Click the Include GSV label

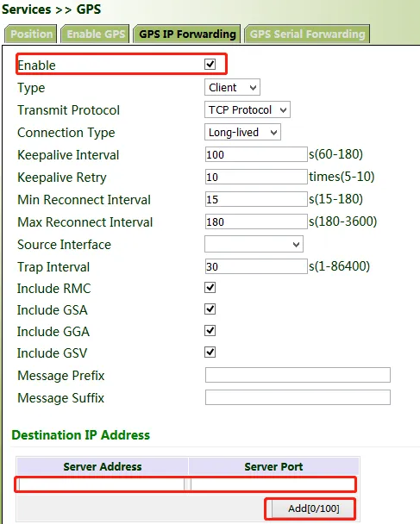click(52, 353)
